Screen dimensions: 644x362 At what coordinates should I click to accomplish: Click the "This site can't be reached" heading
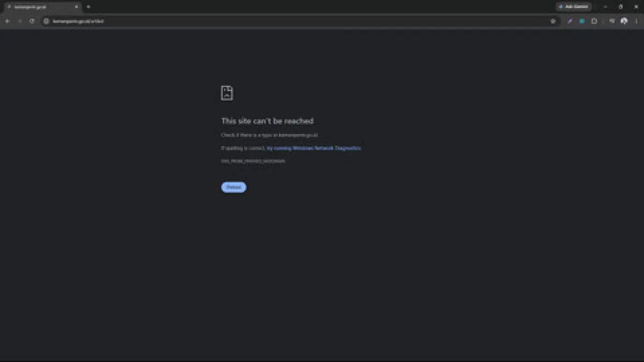[267, 121]
